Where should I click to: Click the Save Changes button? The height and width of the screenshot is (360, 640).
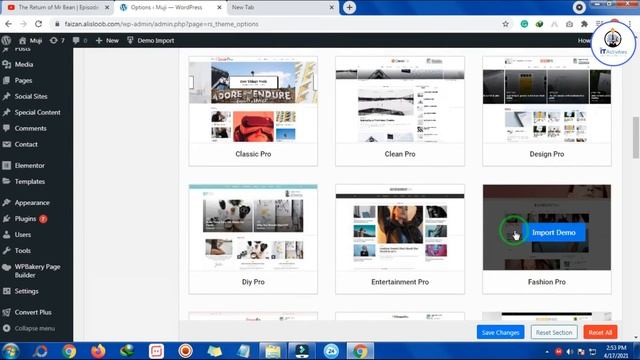tap(500, 332)
